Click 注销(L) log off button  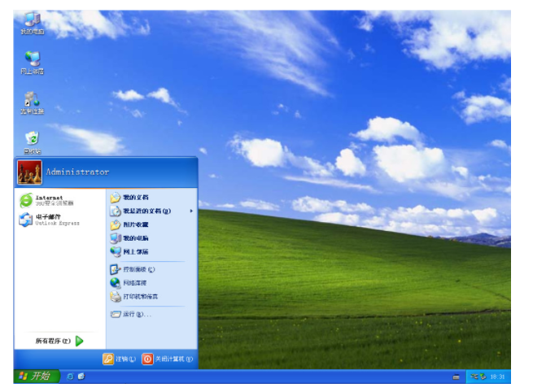click(x=120, y=359)
